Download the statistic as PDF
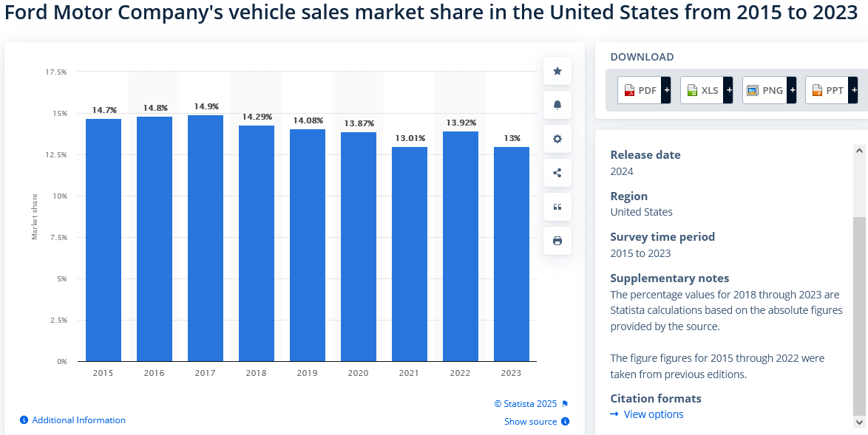The image size is (868, 435). [640, 90]
